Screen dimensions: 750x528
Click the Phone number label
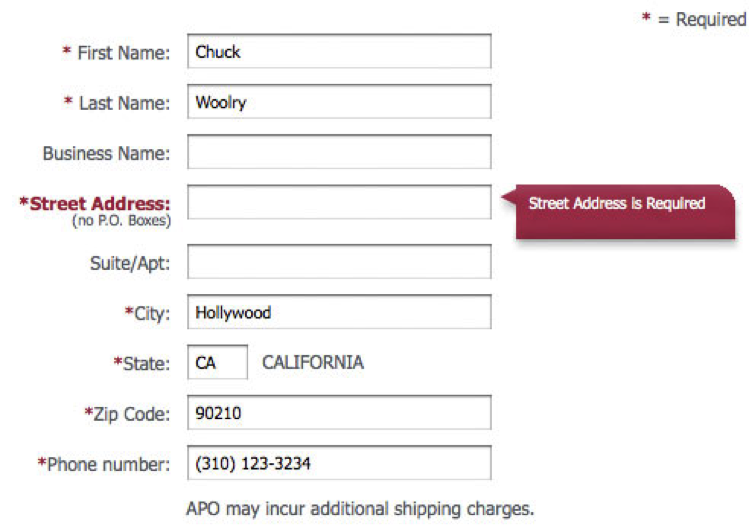(x=104, y=463)
